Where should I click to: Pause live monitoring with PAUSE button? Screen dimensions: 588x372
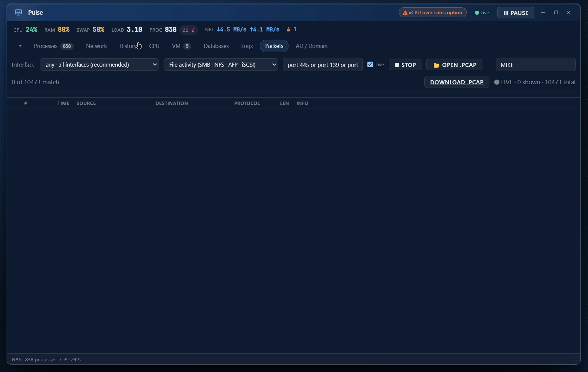(x=515, y=13)
